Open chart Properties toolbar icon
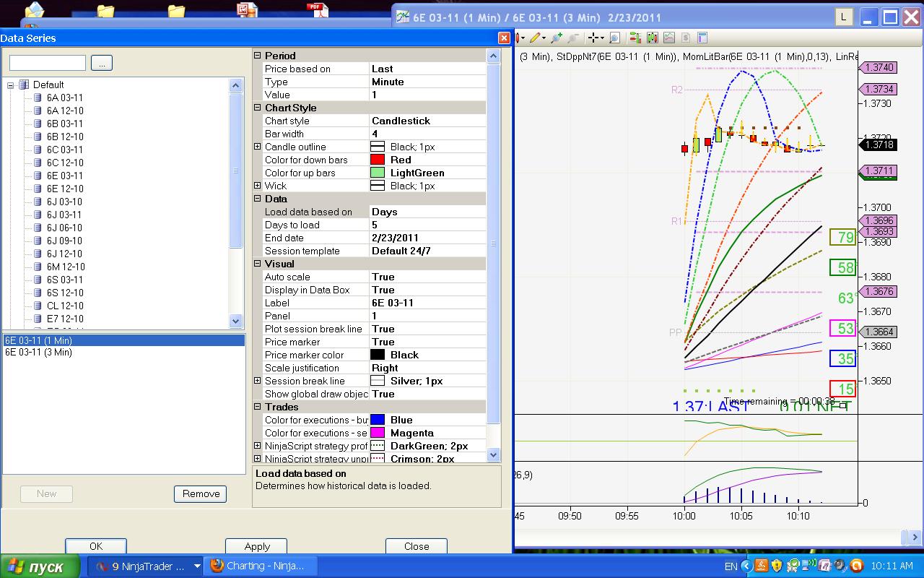This screenshot has width=924, height=578. tap(702, 38)
